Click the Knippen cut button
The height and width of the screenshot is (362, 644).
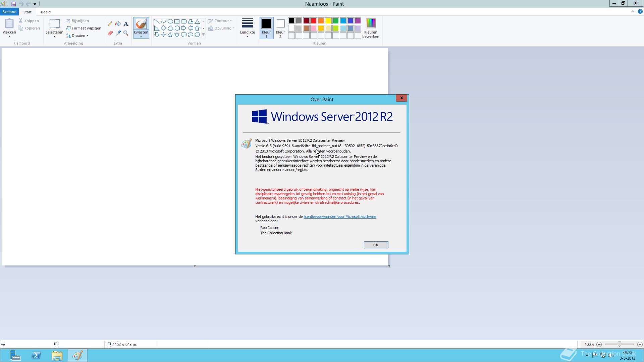coord(29,21)
